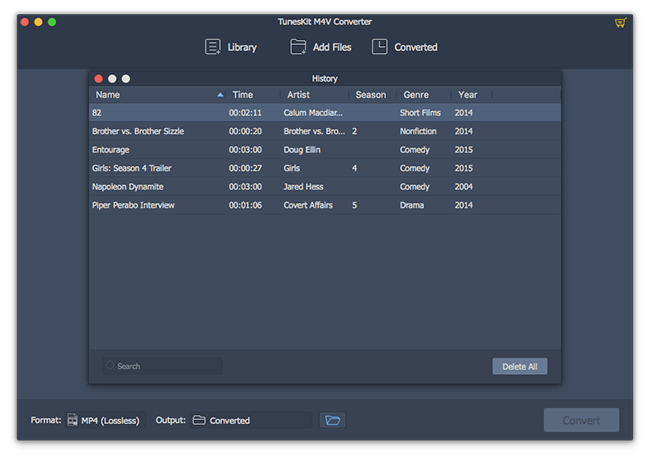Select the row named 82
This screenshot has width=650, height=460.
(x=325, y=113)
